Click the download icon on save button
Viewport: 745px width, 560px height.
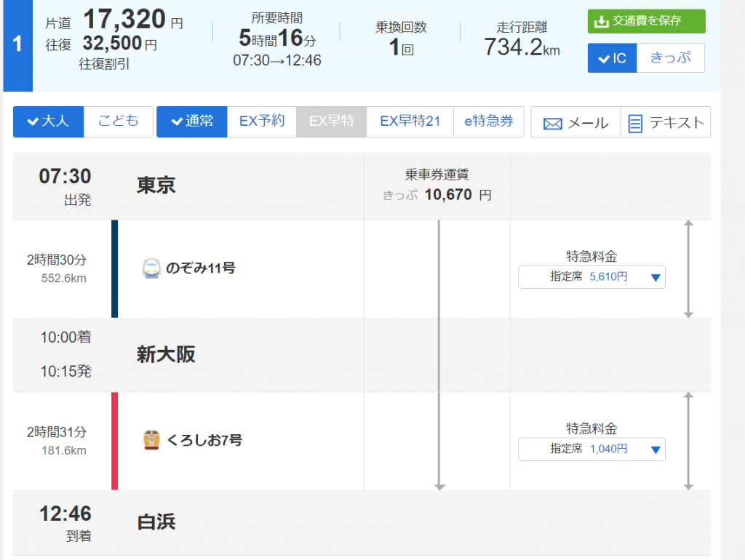[x=602, y=22]
